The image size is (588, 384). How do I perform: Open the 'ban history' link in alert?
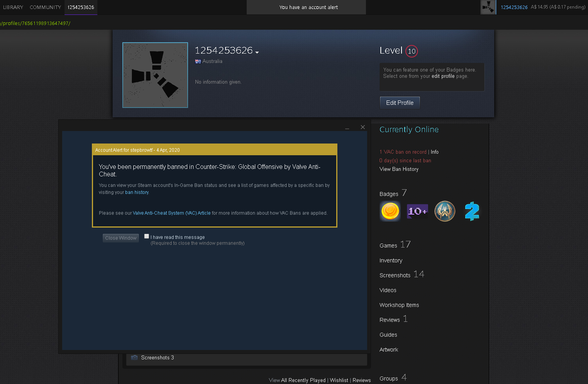click(x=137, y=192)
